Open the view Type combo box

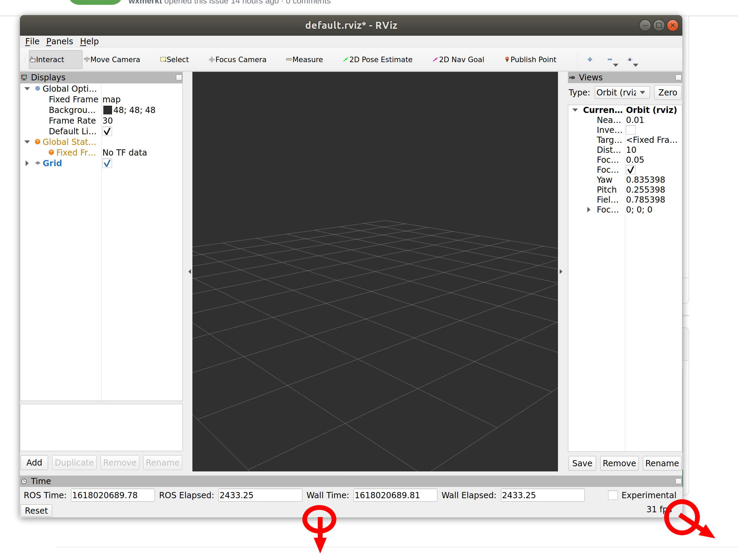coord(622,92)
